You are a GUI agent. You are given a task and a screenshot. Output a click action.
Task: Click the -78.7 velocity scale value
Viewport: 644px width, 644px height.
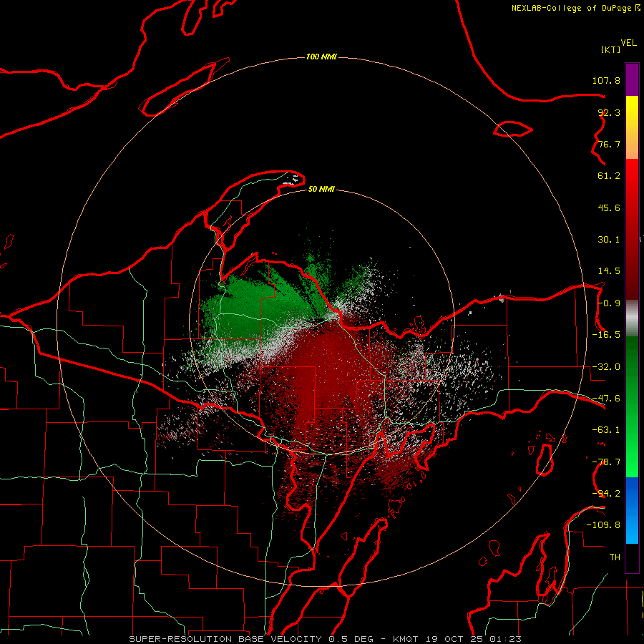pyautogui.click(x=606, y=462)
